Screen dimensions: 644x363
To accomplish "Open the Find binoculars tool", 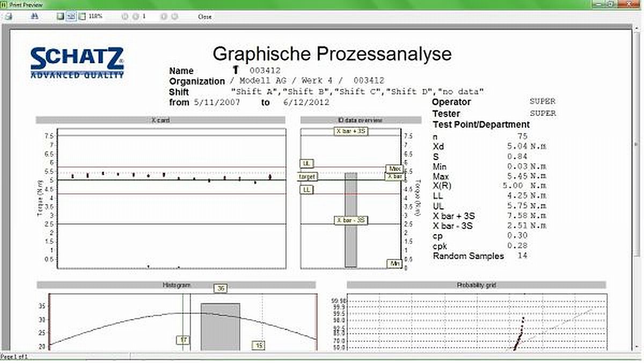I will tap(35, 17).
